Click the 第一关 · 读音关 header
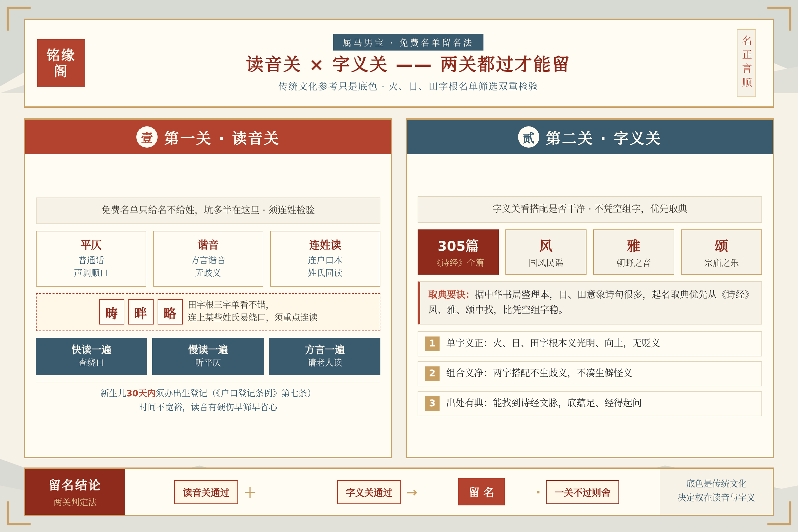The height and width of the screenshot is (532, 798). click(x=208, y=137)
